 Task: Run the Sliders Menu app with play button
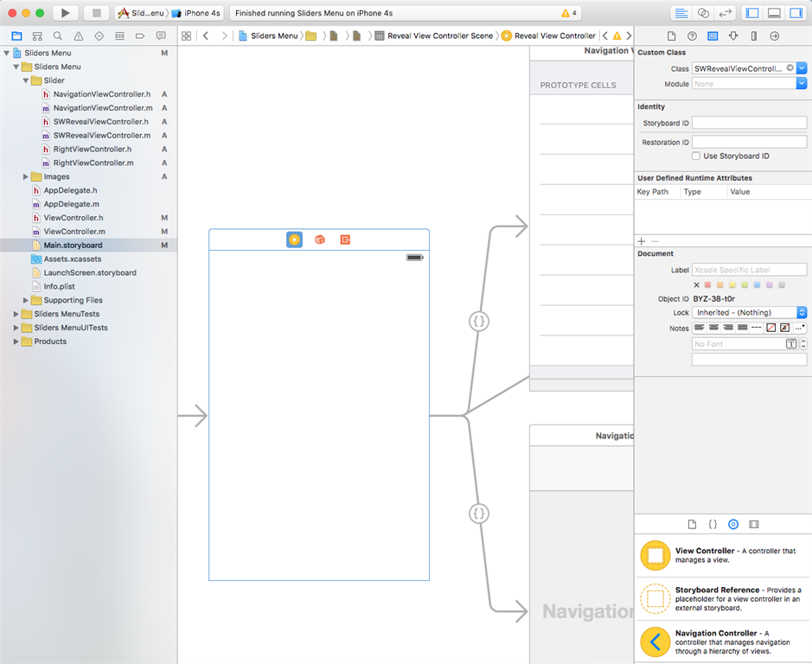(65, 13)
